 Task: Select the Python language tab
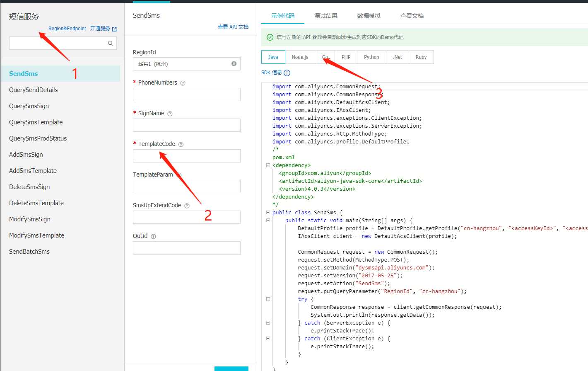(371, 57)
